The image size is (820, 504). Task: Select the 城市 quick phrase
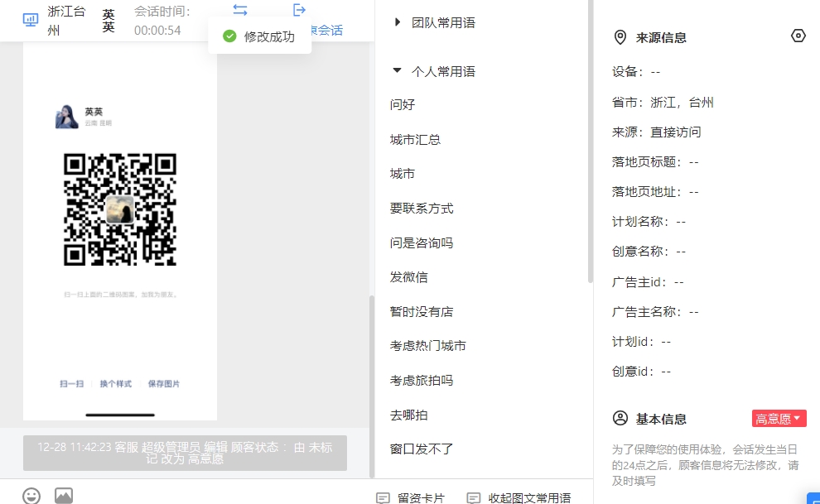403,174
